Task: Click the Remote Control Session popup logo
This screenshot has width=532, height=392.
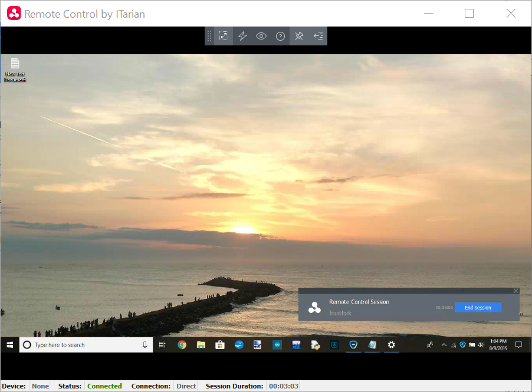Action: (314, 308)
